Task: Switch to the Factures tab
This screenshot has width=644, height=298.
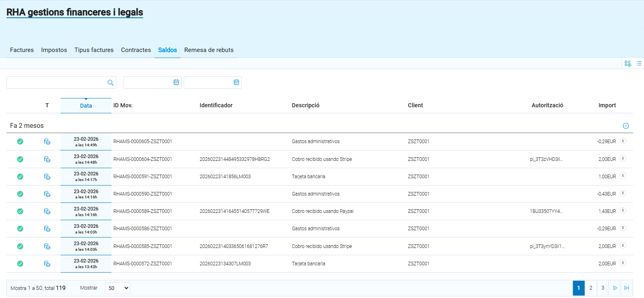Action: 22,50
